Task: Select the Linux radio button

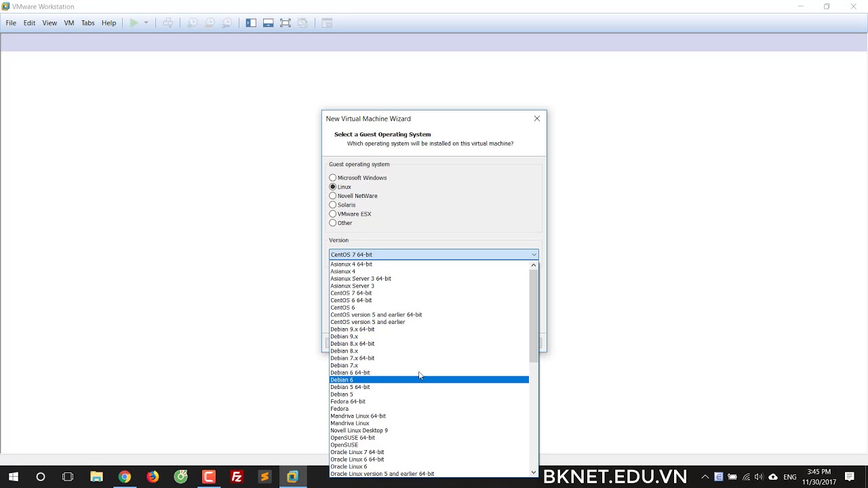Action: click(332, 186)
